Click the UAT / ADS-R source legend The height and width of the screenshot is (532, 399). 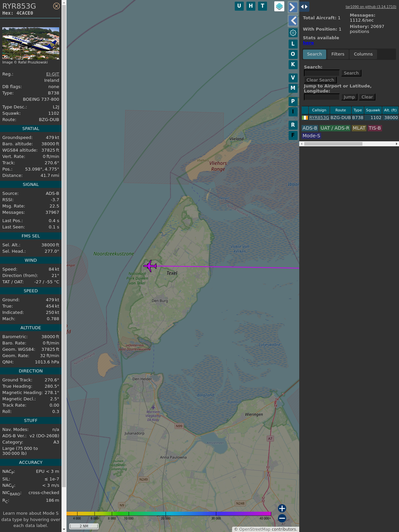[335, 128]
